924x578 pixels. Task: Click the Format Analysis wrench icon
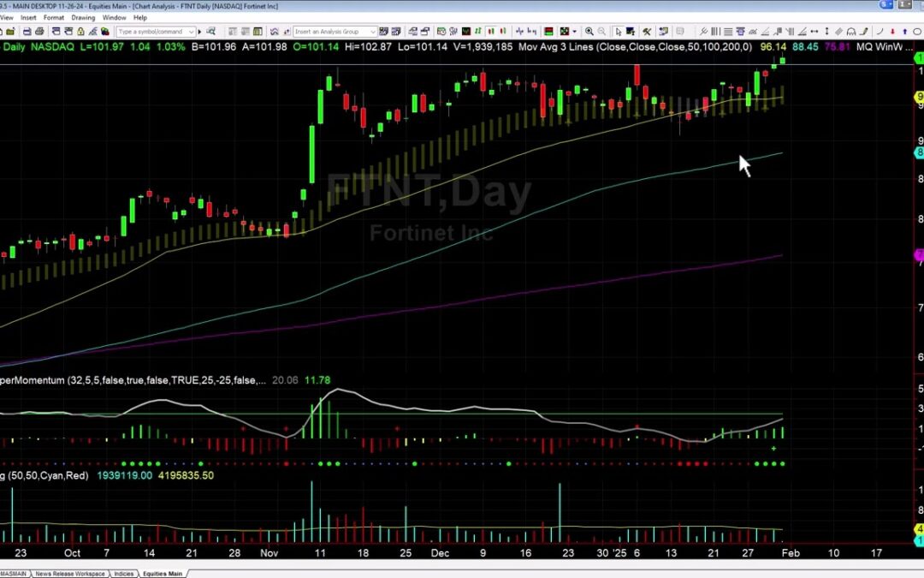click(647, 32)
